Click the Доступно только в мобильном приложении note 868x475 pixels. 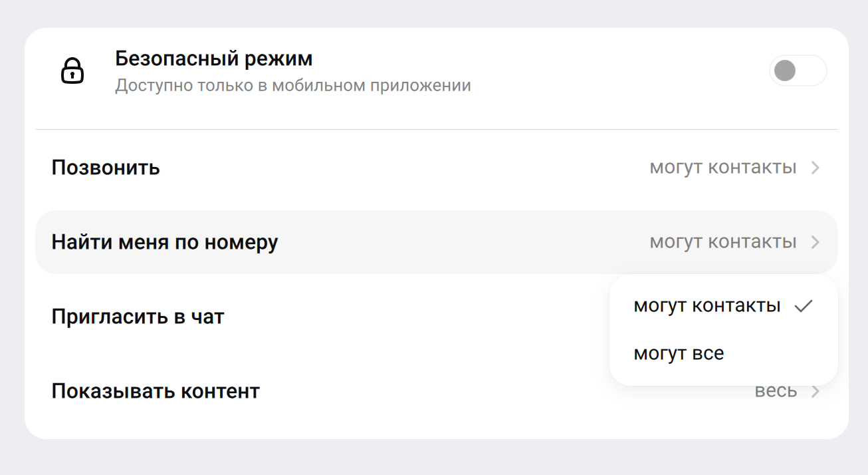coord(292,86)
